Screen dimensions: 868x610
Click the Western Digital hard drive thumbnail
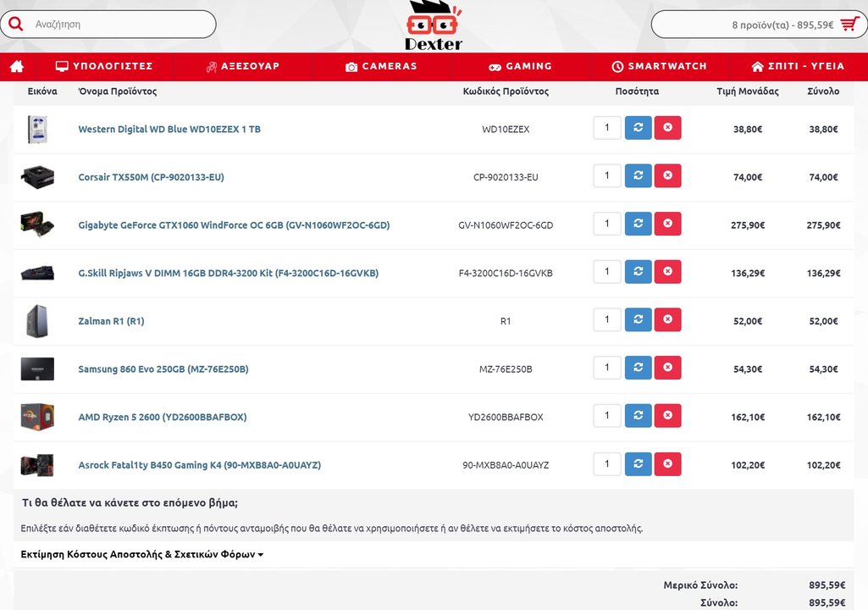point(37,129)
